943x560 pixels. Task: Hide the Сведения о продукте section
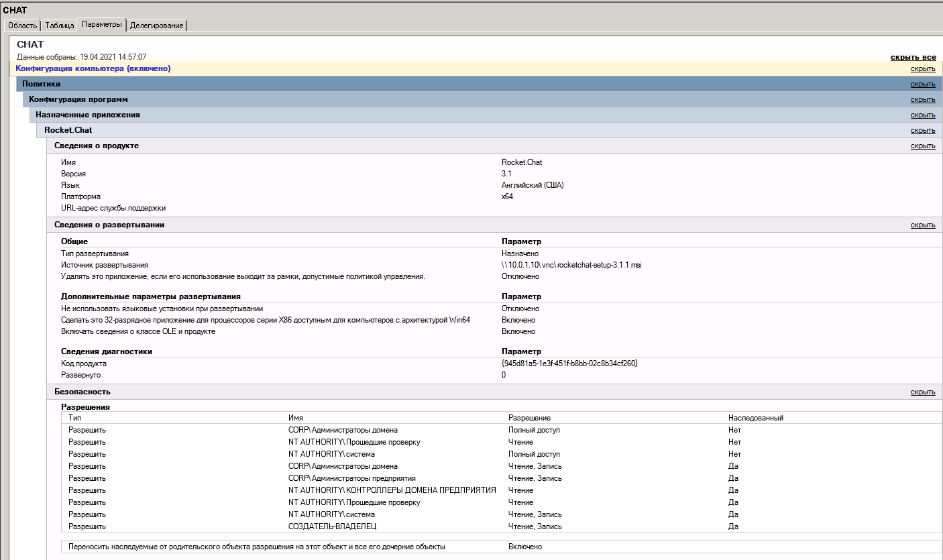point(923,146)
